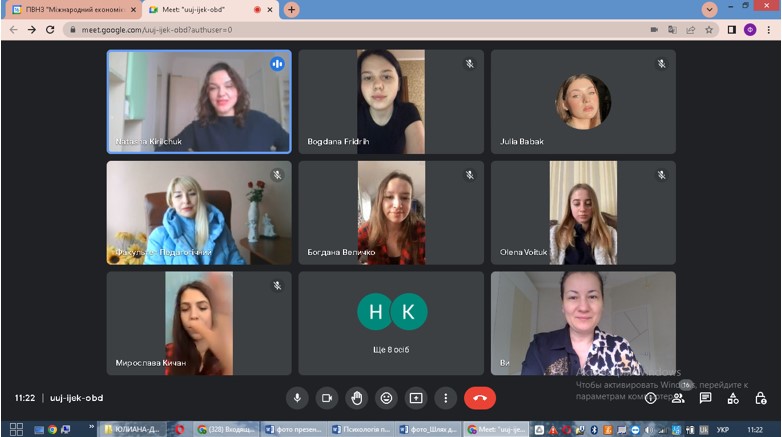The image size is (782, 437).
Task: Go forward in the browser
Action: point(31,30)
